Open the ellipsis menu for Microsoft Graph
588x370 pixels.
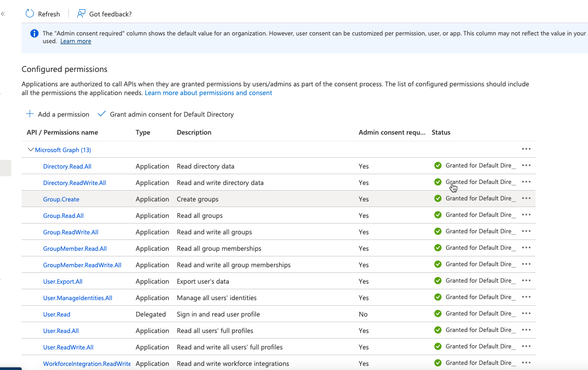pyautogui.click(x=526, y=149)
